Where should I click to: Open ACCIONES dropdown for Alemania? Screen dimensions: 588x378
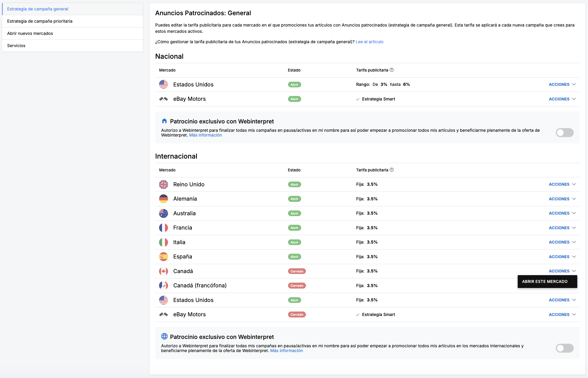click(562, 199)
